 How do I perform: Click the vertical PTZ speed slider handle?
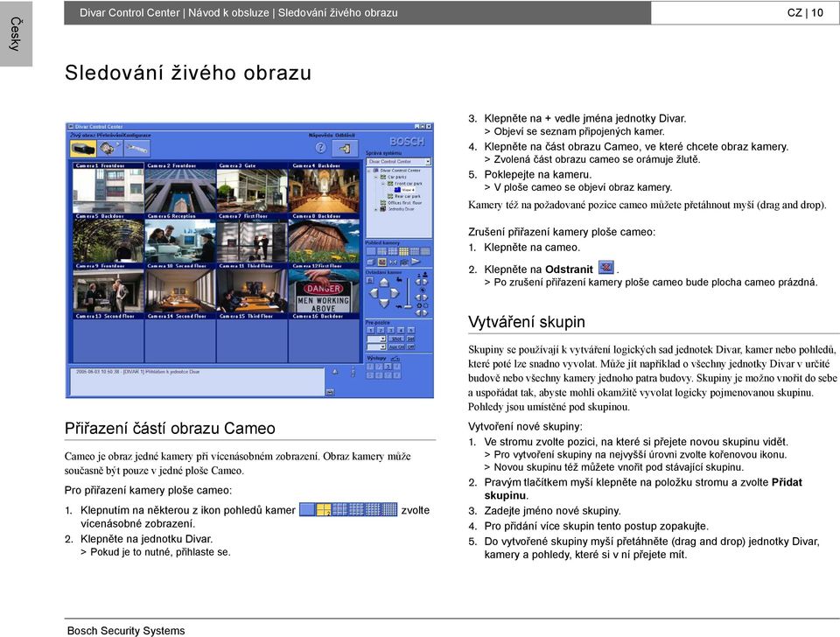(408, 306)
